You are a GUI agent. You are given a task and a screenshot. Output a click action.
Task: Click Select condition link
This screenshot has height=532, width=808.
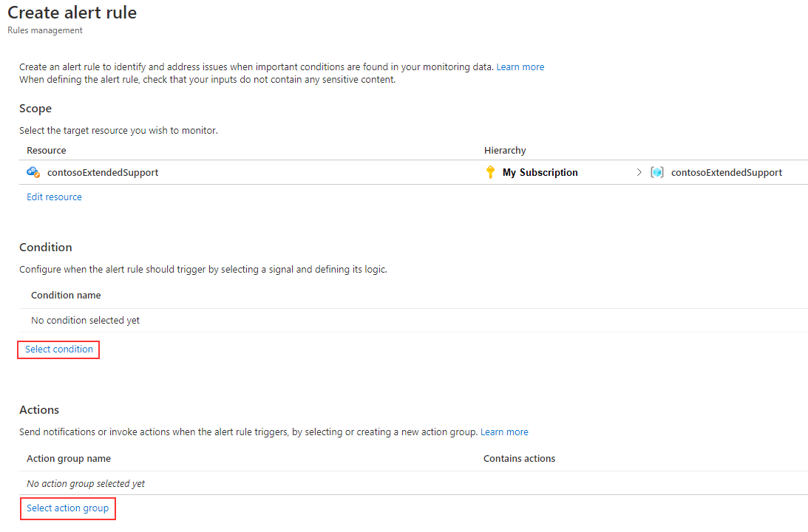(58, 349)
